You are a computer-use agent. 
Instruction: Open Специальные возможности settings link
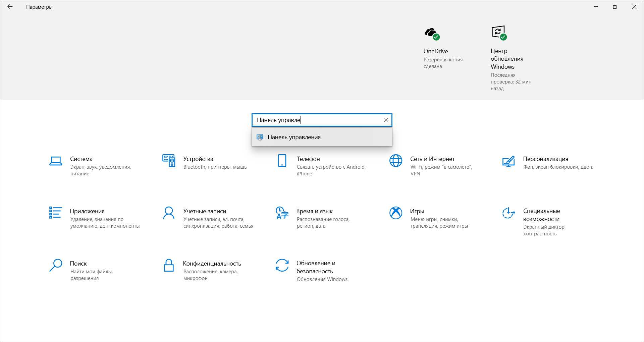tap(541, 215)
